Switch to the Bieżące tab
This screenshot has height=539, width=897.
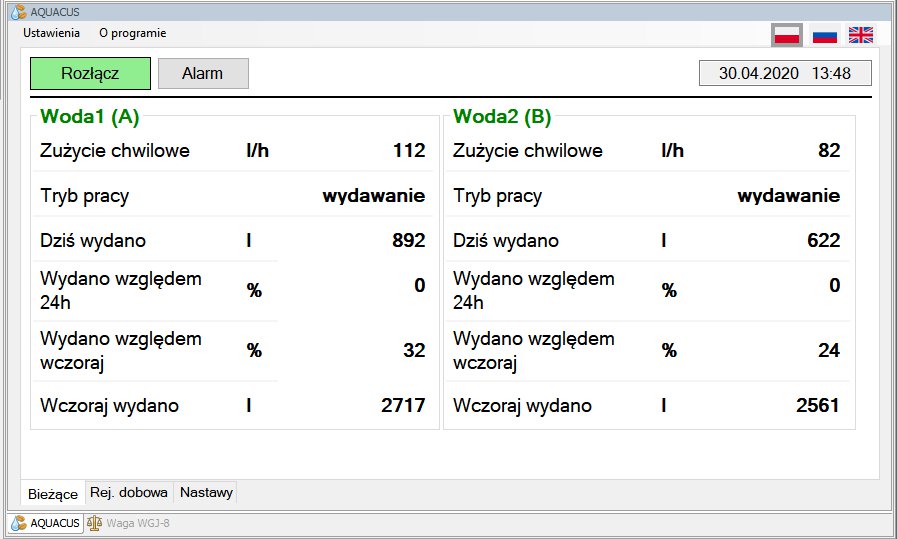(x=53, y=493)
